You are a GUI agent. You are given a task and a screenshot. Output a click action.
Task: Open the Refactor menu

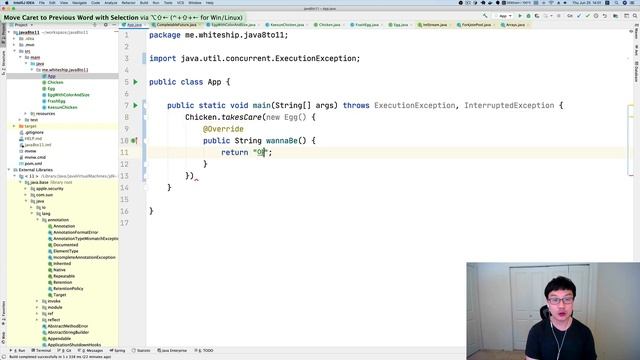(x=128, y=3)
